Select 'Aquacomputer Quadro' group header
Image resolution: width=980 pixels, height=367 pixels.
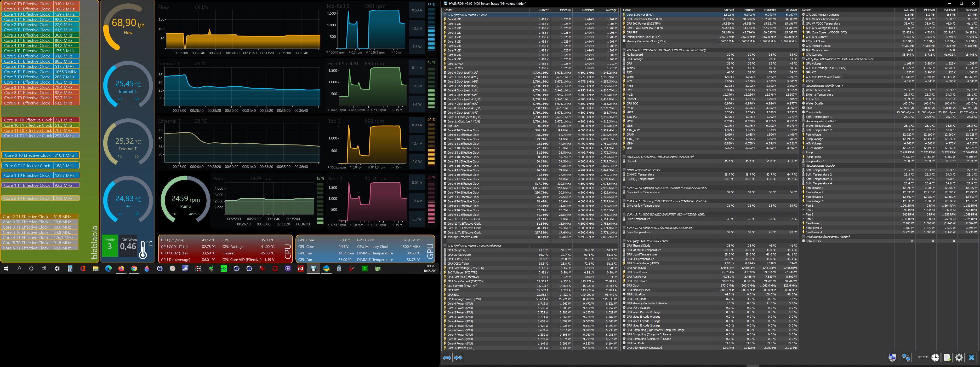point(889,166)
